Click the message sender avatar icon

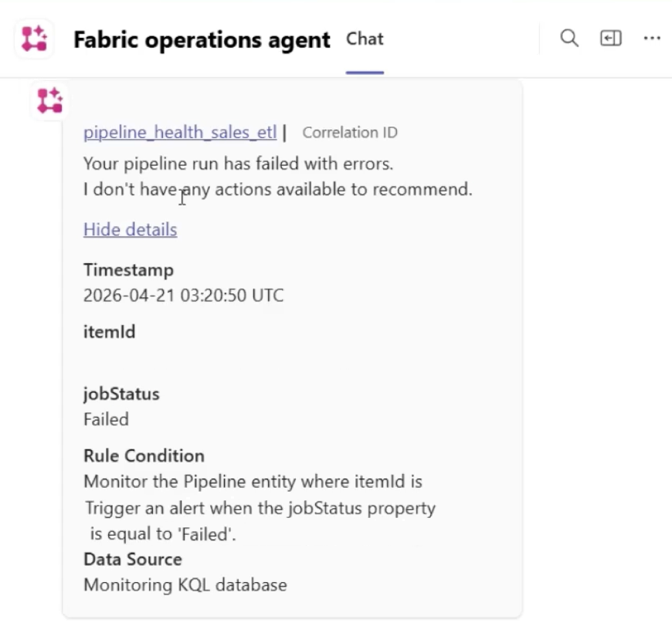[x=49, y=101]
